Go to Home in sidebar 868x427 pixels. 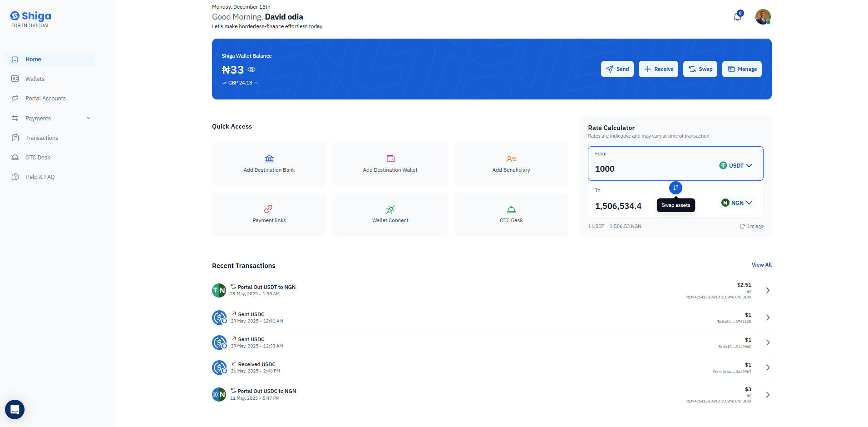tap(50, 59)
